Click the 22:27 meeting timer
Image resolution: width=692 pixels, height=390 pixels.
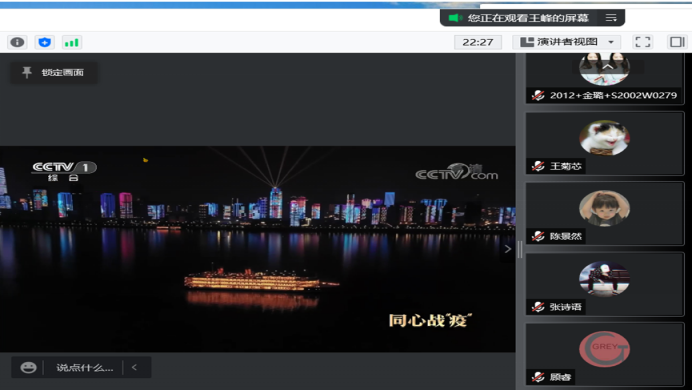[478, 42]
